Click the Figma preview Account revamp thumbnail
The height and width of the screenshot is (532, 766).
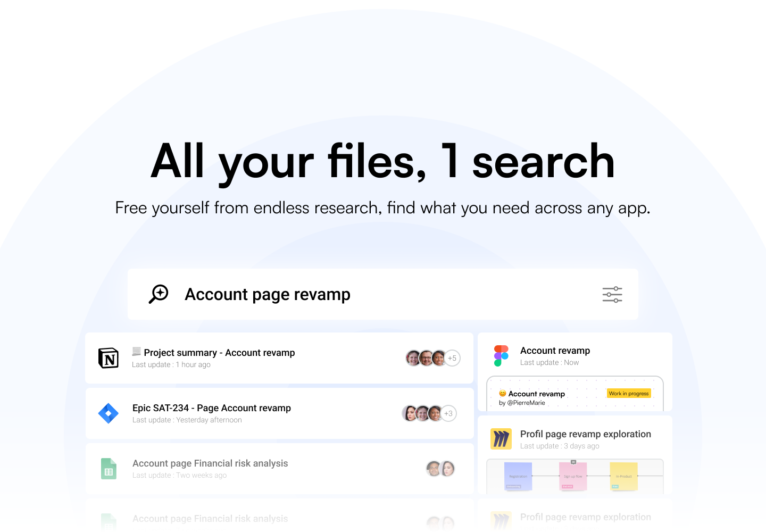tap(575, 394)
